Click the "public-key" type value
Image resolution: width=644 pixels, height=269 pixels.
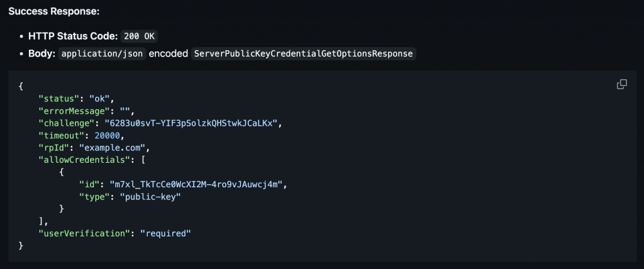coord(150,197)
